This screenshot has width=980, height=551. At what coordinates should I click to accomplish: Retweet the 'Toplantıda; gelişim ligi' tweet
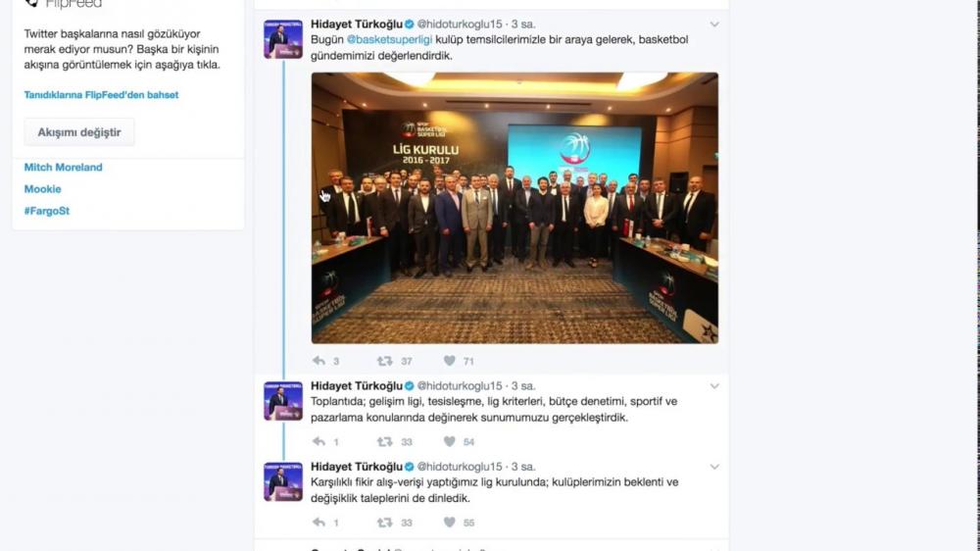[x=384, y=441]
